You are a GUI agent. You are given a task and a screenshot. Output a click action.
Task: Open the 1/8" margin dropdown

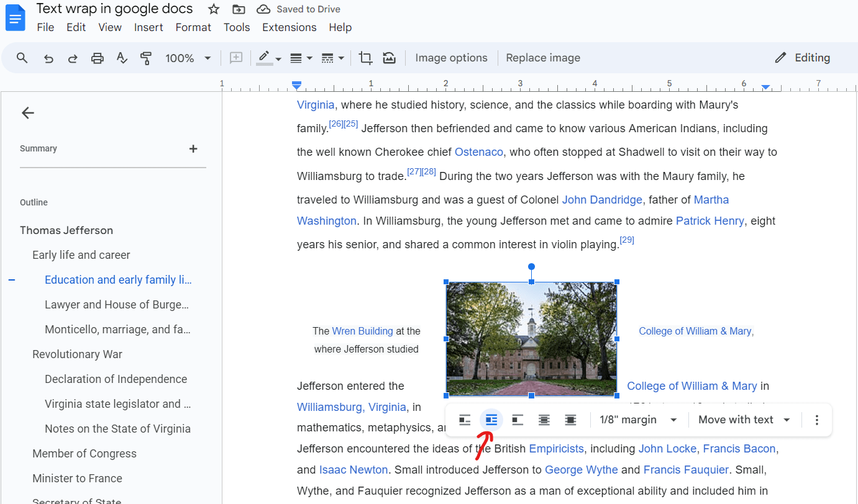click(639, 420)
